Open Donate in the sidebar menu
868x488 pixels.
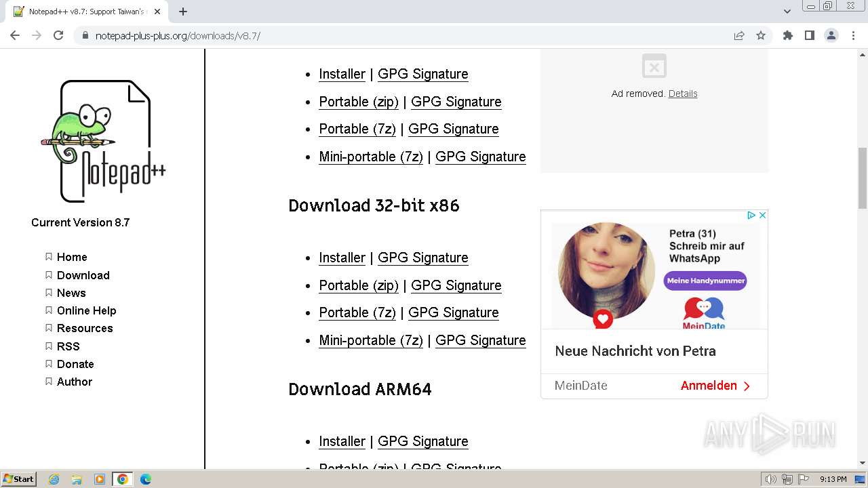click(x=75, y=364)
